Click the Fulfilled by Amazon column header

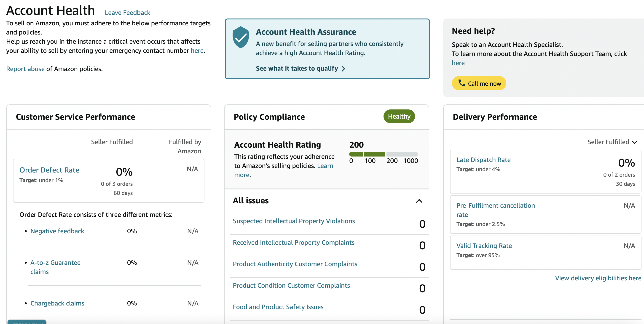click(185, 146)
